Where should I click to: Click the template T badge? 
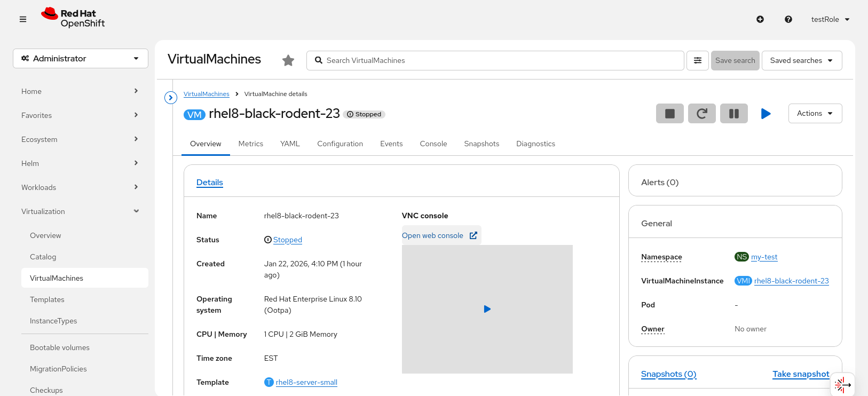(x=269, y=382)
